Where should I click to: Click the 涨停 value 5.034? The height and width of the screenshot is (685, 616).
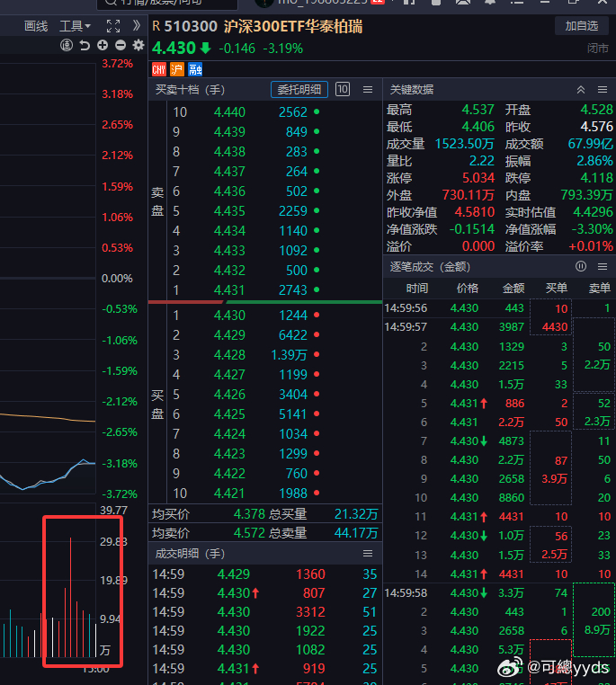coord(478,178)
